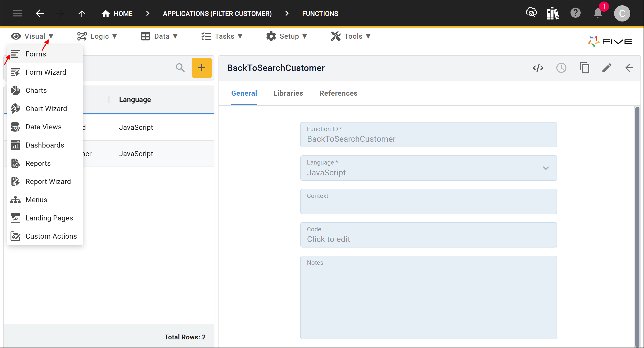This screenshot has height=348, width=644.
Task: Select Report Wizard menu item
Action: click(x=45, y=181)
